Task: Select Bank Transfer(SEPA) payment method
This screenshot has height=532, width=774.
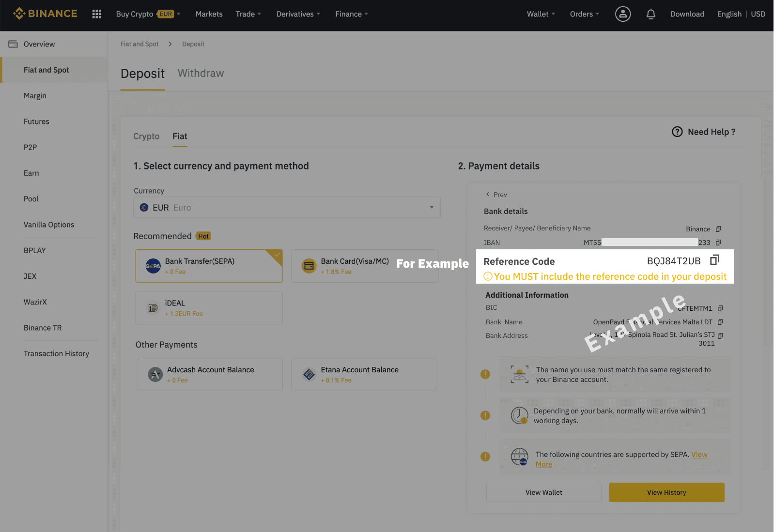Action: [x=209, y=266]
